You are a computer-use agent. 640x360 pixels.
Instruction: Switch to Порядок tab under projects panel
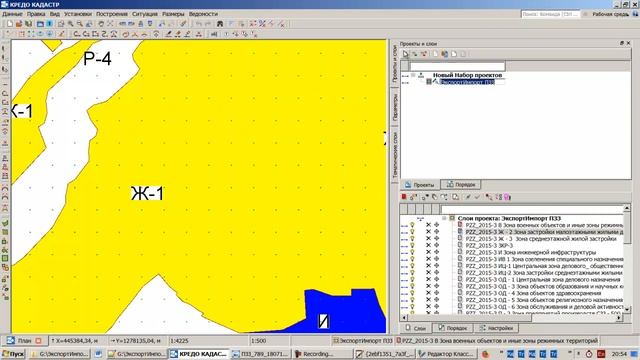click(x=461, y=184)
